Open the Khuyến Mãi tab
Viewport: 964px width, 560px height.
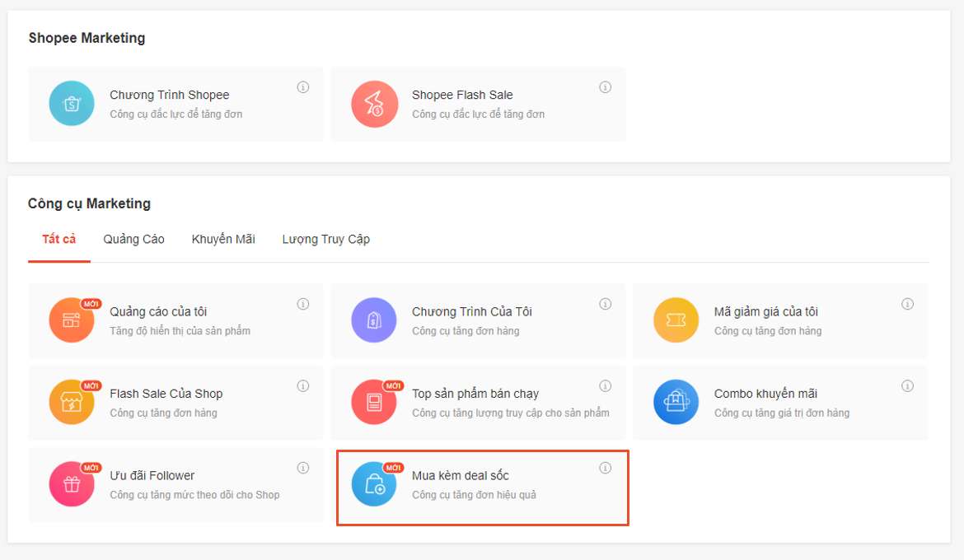(223, 240)
